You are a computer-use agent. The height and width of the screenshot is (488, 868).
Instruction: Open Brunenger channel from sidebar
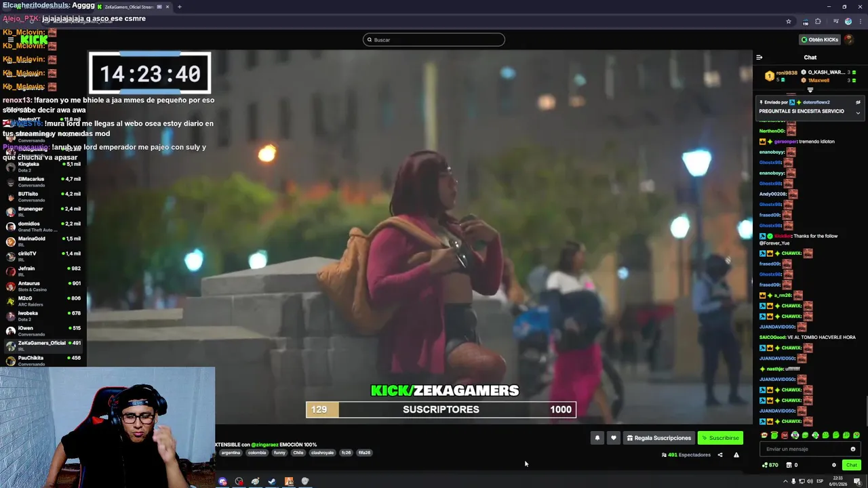pyautogui.click(x=43, y=211)
